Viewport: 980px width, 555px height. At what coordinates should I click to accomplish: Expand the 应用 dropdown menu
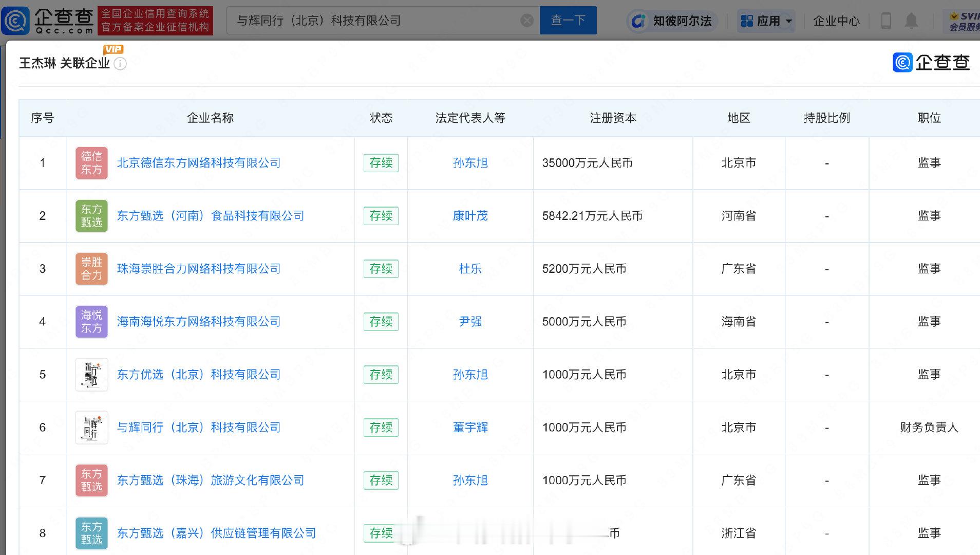(766, 21)
